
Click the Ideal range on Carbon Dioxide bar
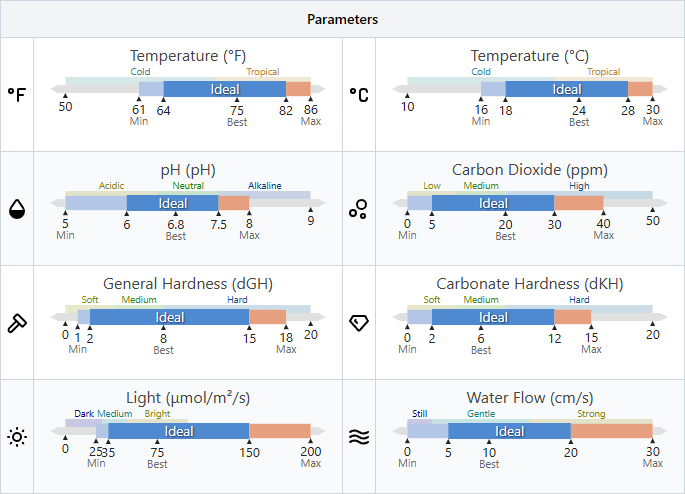493,203
